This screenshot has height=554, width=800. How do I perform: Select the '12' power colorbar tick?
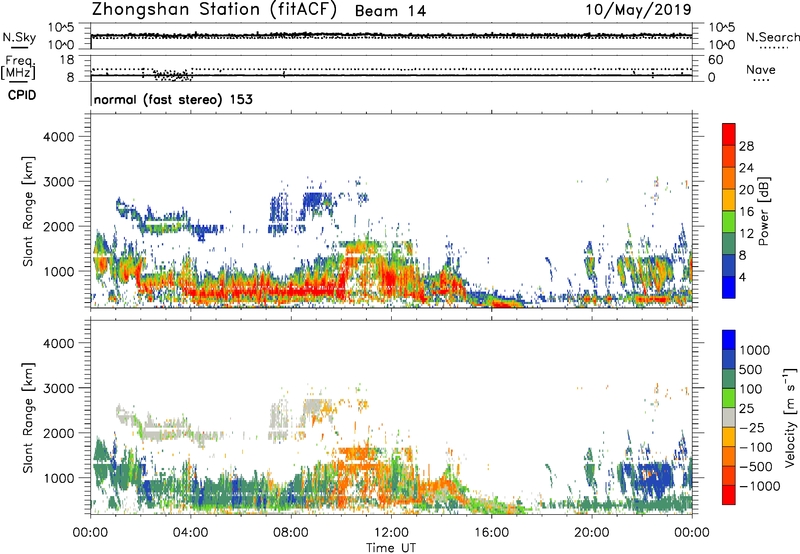[746, 234]
